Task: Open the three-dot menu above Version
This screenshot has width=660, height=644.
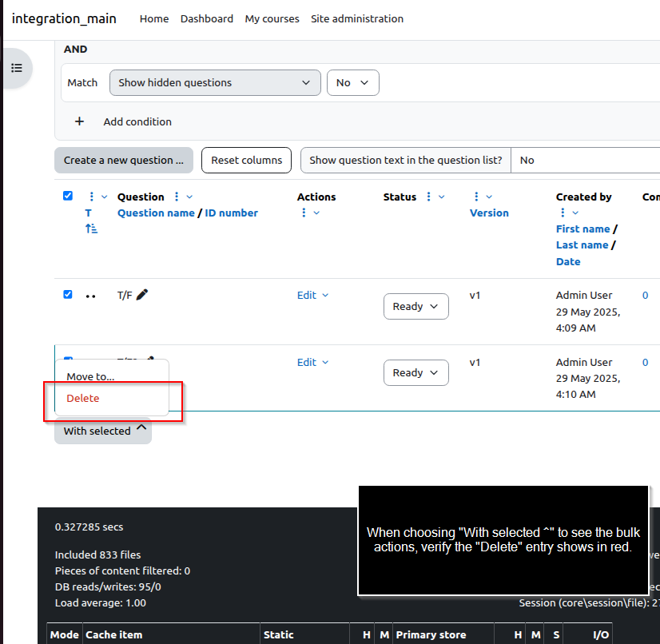Action: point(476,197)
